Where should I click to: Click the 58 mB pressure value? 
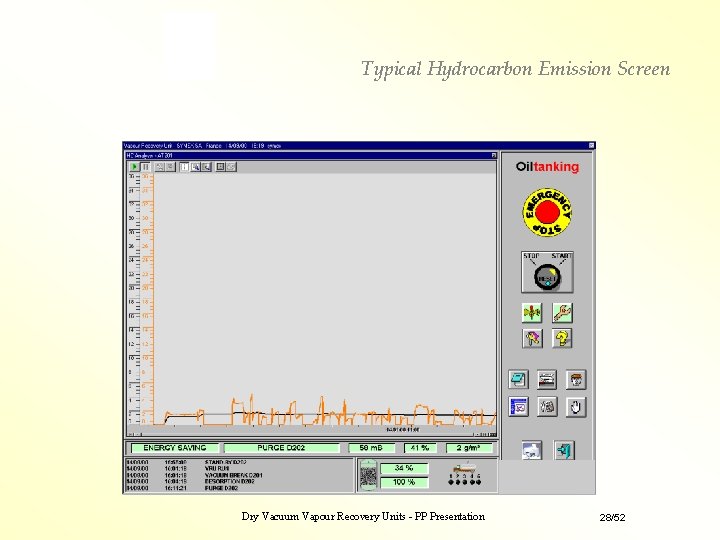pyautogui.click(x=371, y=448)
